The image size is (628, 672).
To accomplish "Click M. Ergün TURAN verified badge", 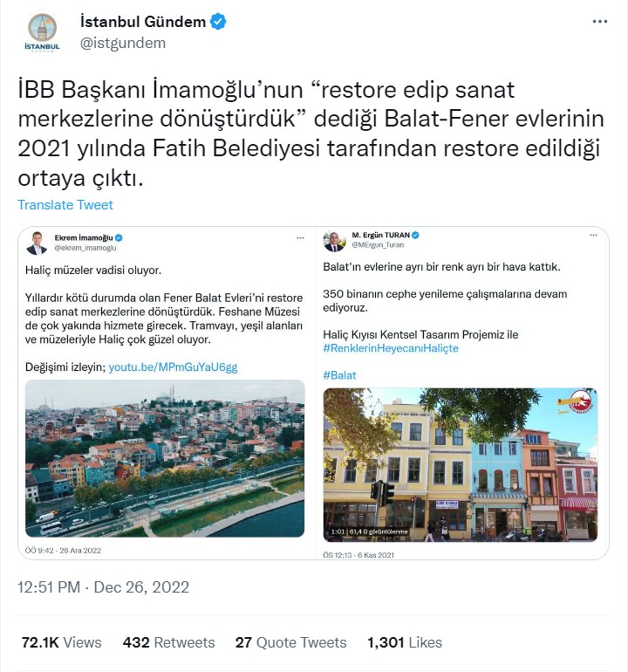I will pyautogui.click(x=415, y=235).
